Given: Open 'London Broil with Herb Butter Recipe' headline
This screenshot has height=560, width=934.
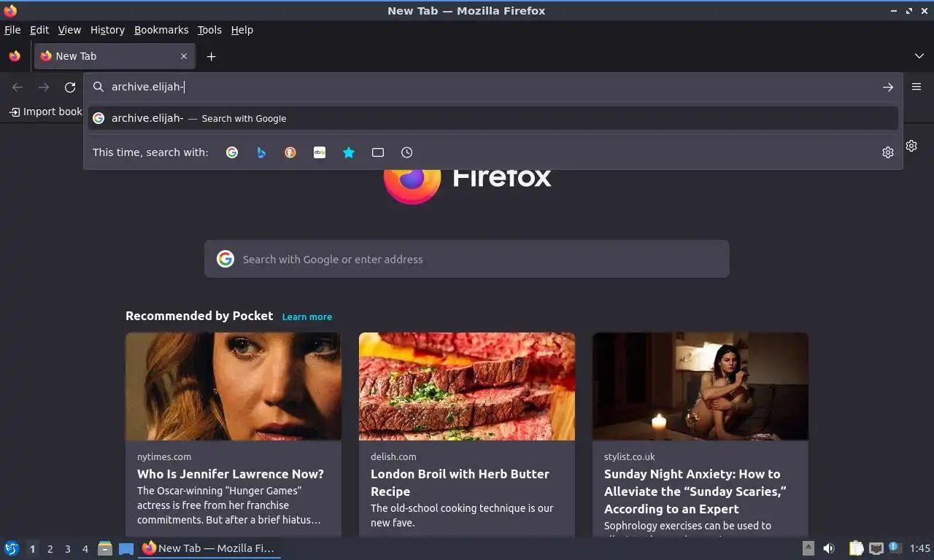Looking at the screenshot, I should pos(460,483).
